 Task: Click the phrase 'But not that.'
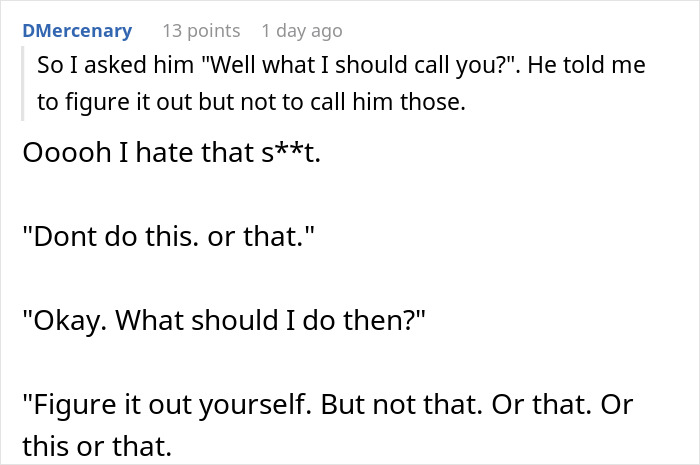[402, 405]
